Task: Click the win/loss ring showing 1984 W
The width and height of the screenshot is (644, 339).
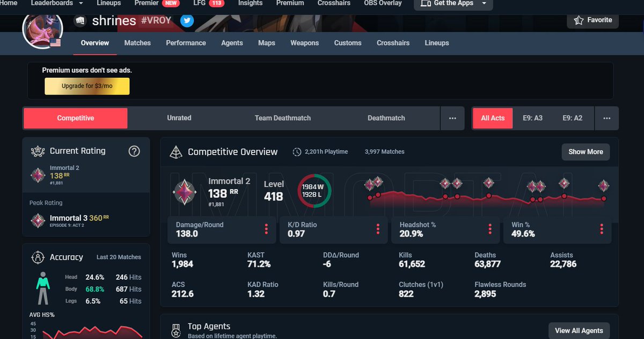Action: pyautogui.click(x=314, y=191)
